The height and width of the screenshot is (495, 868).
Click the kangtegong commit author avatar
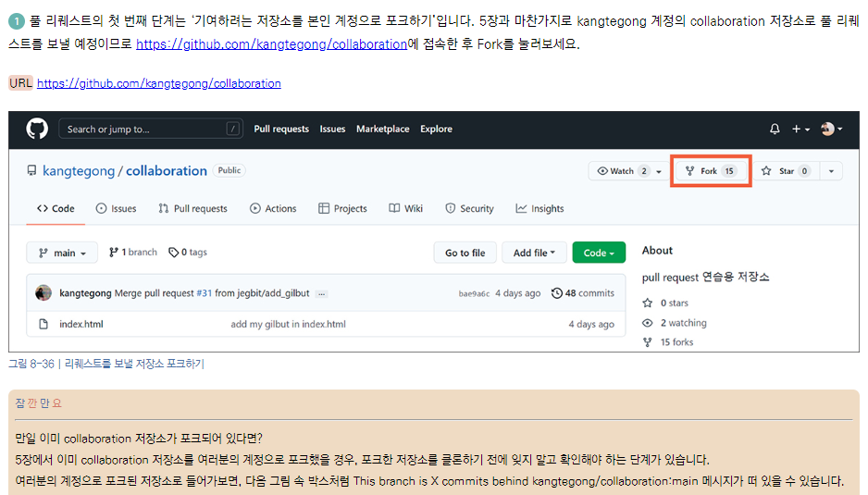[x=43, y=293]
